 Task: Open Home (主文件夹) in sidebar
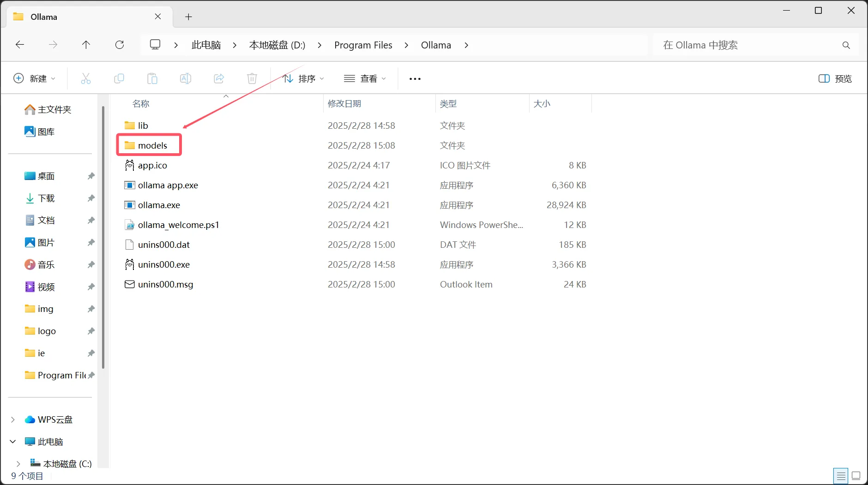[48, 109]
